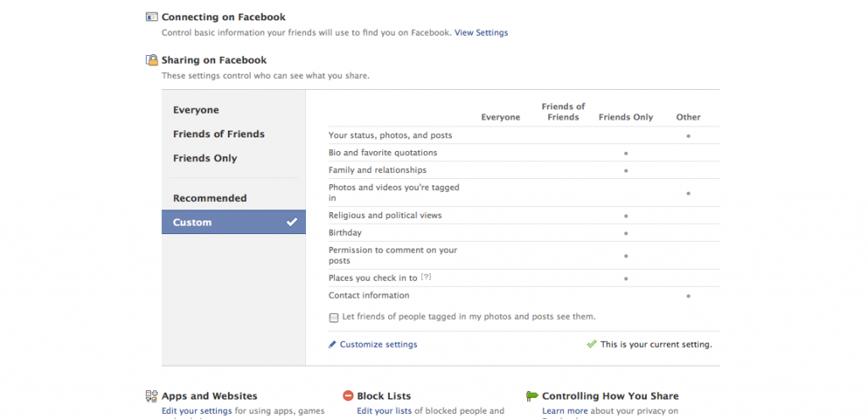Image resolution: width=868 pixels, height=419 pixels.
Task: Click Friends Only dot for Religious and political views
Action: [626, 215]
